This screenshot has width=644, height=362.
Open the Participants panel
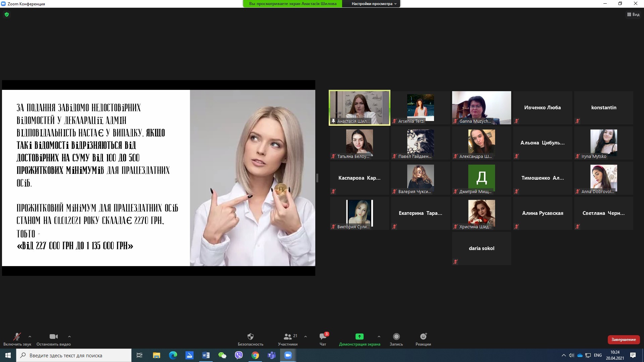click(287, 337)
